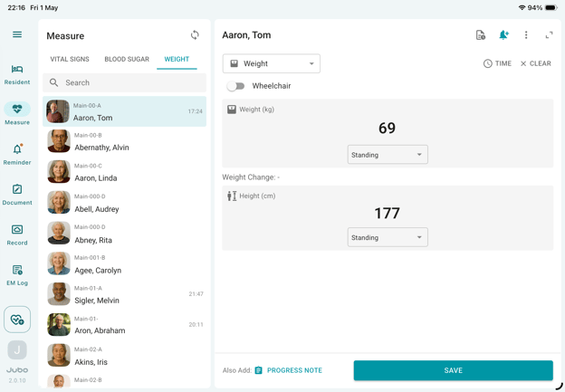Open the Document section

(17, 195)
